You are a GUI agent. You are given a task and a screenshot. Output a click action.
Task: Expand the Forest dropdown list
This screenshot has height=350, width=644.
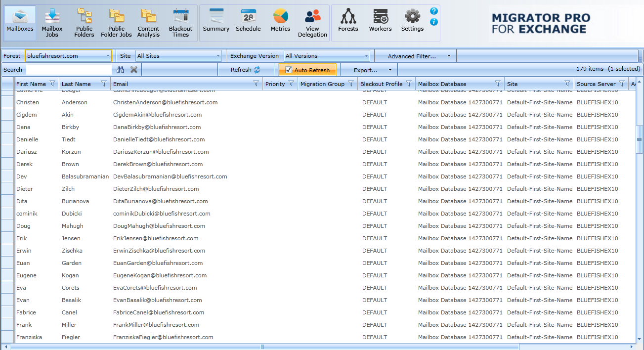coord(108,56)
